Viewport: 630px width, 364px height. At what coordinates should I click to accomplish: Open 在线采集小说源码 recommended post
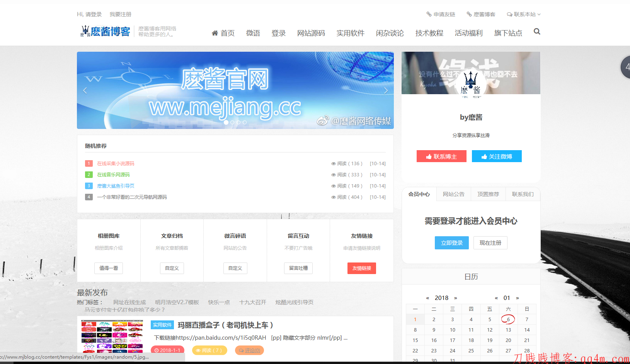(116, 164)
